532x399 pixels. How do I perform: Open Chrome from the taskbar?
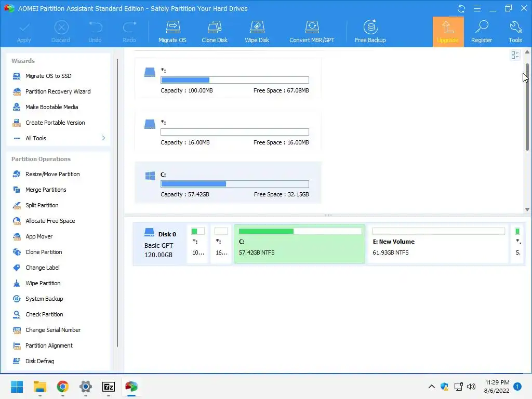click(x=63, y=387)
